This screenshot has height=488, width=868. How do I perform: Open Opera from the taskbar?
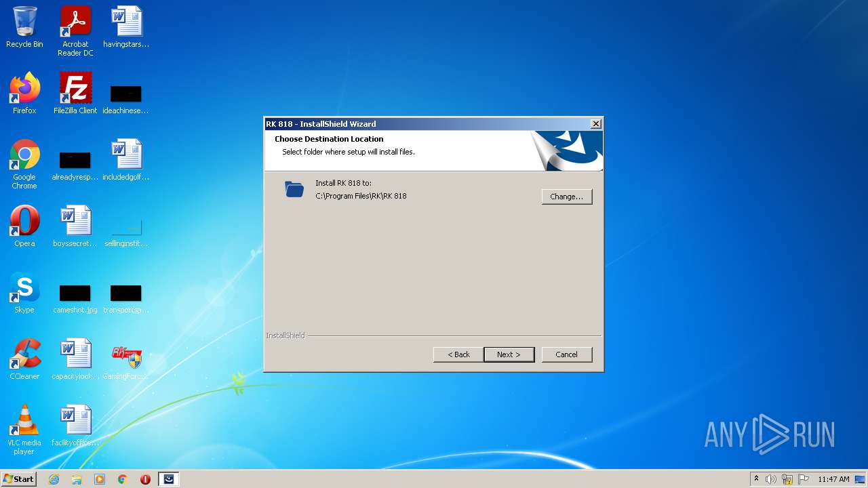[x=145, y=479]
